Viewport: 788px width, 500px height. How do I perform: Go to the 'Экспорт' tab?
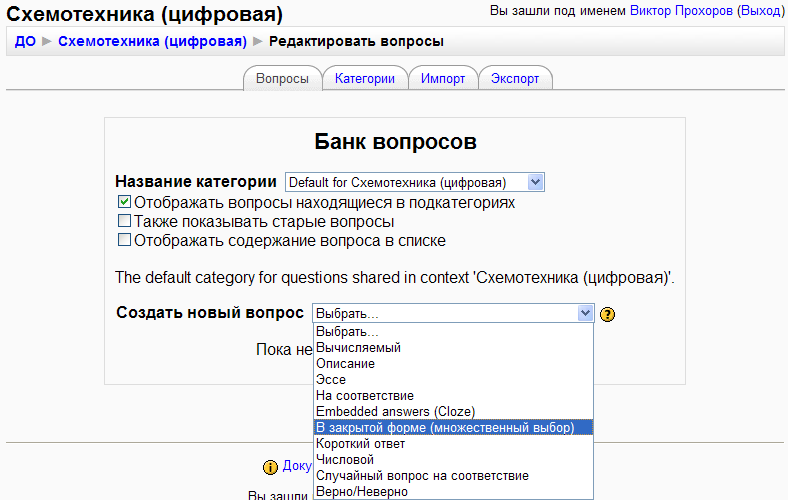point(515,79)
